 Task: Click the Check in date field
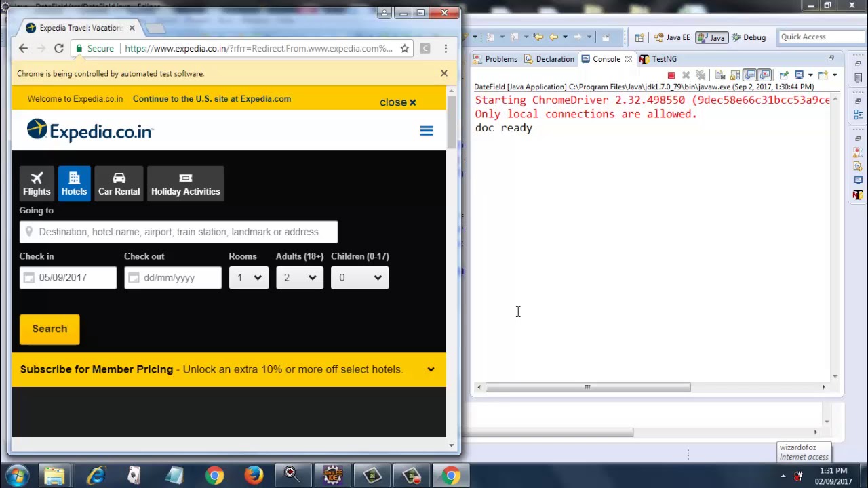point(68,278)
